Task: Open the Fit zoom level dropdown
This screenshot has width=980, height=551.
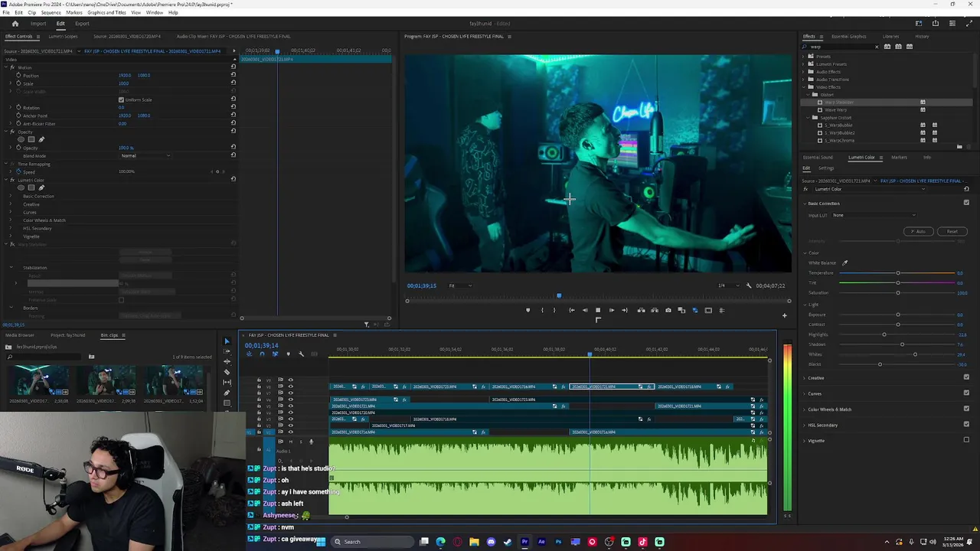Action: [459, 285]
